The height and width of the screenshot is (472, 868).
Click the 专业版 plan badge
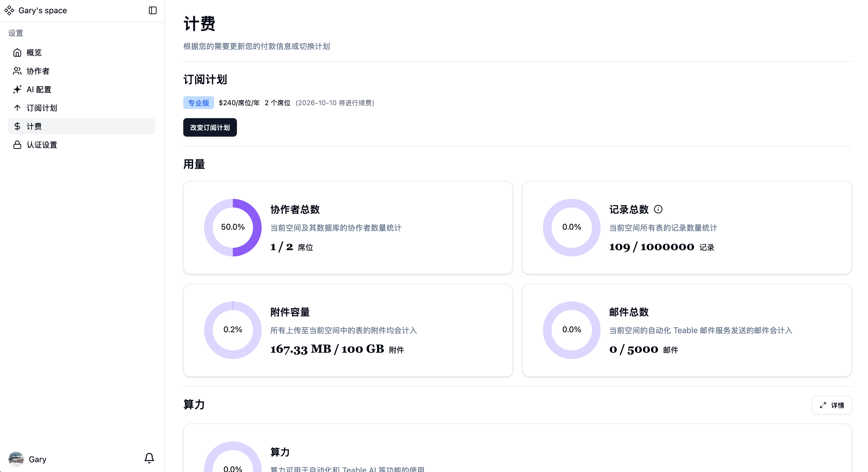199,103
